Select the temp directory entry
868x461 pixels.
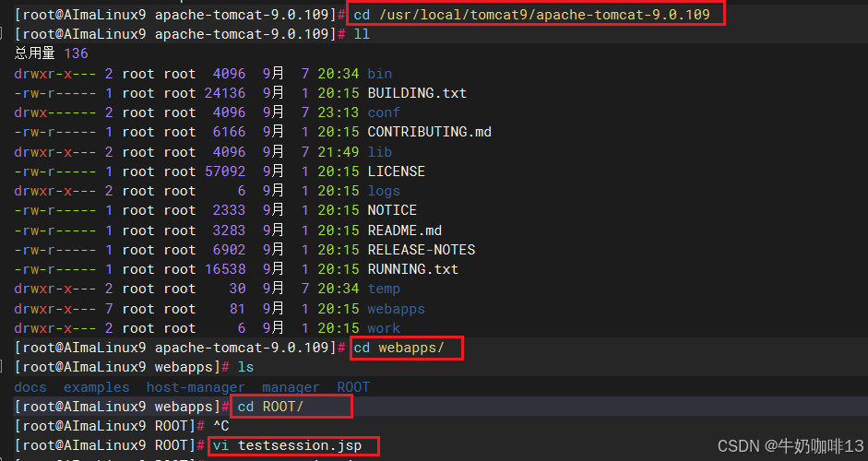(x=384, y=289)
